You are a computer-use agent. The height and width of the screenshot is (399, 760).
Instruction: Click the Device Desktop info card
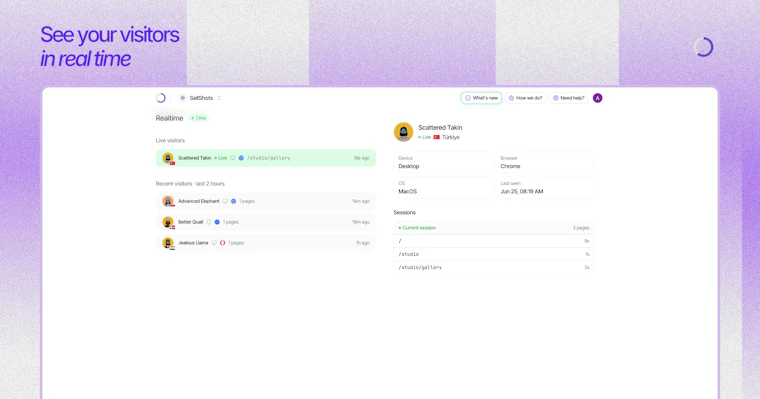[443, 162]
